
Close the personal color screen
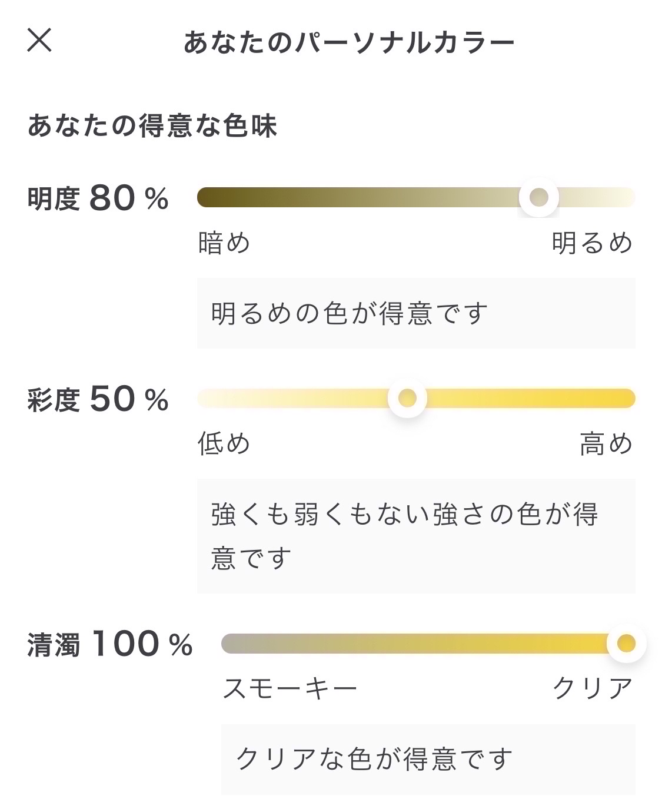[x=39, y=41]
